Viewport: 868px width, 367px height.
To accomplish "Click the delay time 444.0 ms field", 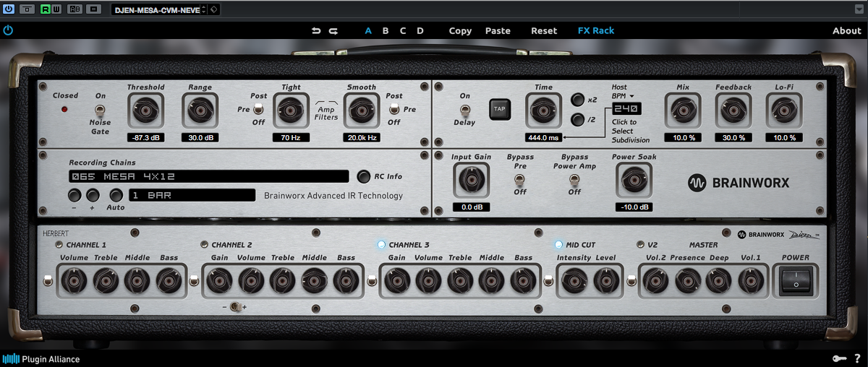I will pyautogui.click(x=544, y=137).
